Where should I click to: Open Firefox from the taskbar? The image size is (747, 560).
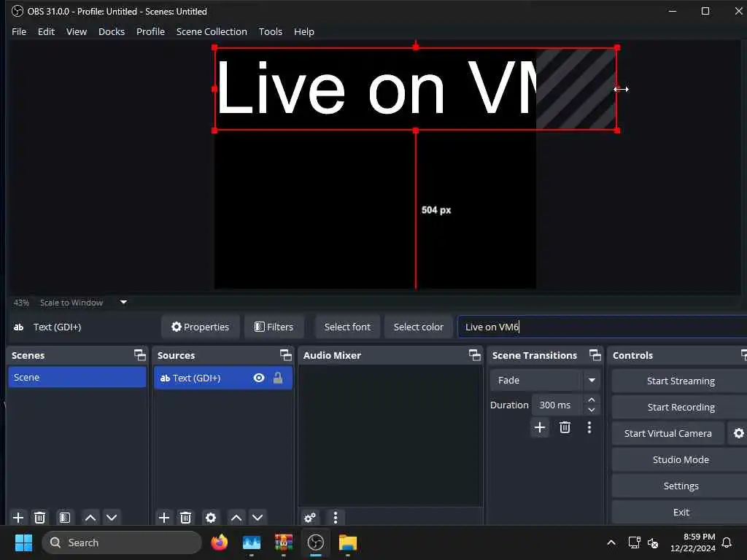[220, 542]
